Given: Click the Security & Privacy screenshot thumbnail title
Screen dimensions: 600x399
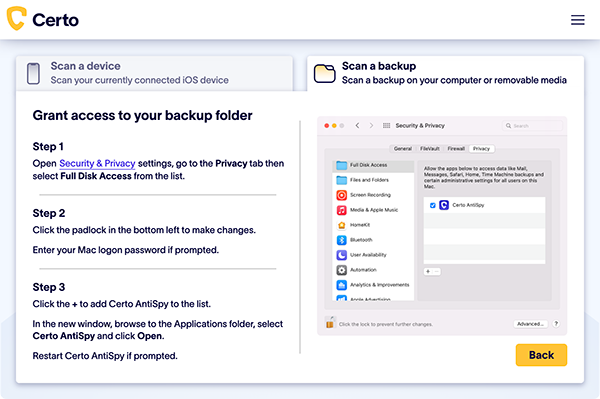Looking at the screenshot, I should [420, 125].
